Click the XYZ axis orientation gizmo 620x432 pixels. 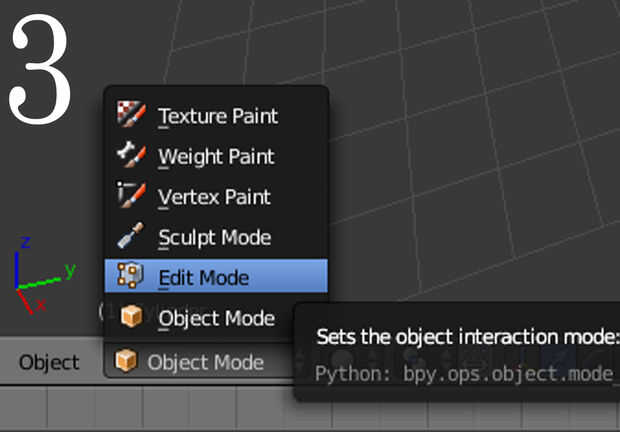pyautogui.click(x=40, y=272)
